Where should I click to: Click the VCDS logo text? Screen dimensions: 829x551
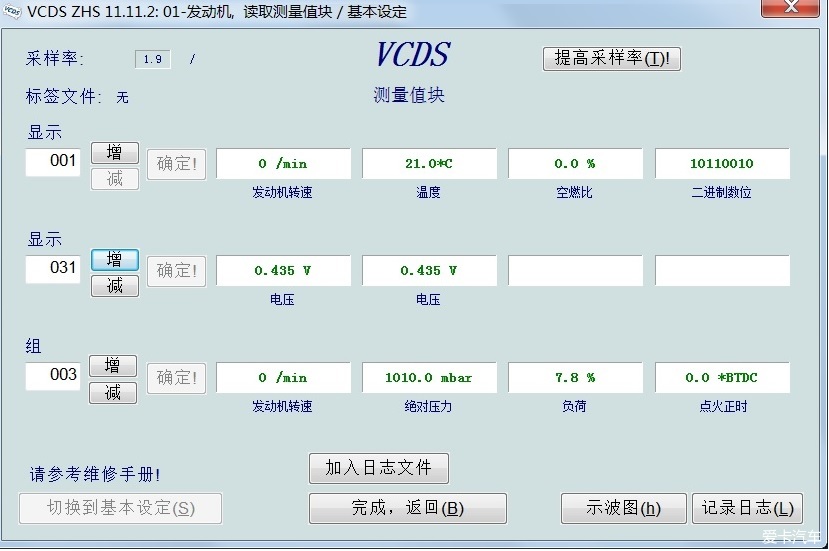click(413, 54)
